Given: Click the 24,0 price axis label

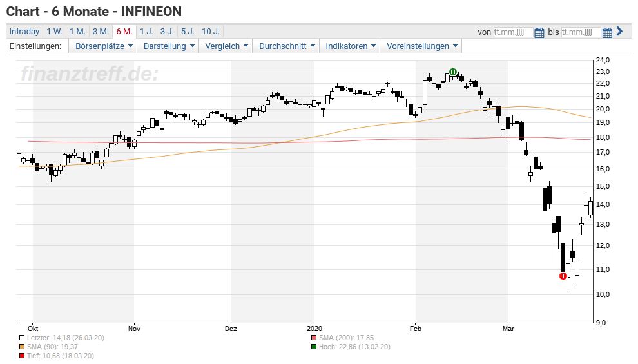Looking at the screenshot, I should coord(603,60).
